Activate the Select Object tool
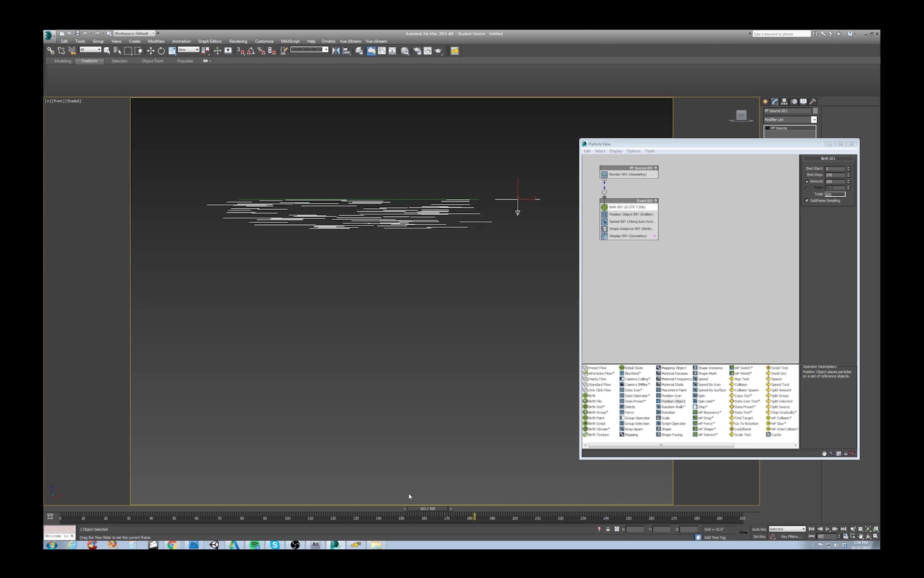Screen dimensions: 924x578 (107, 50)
